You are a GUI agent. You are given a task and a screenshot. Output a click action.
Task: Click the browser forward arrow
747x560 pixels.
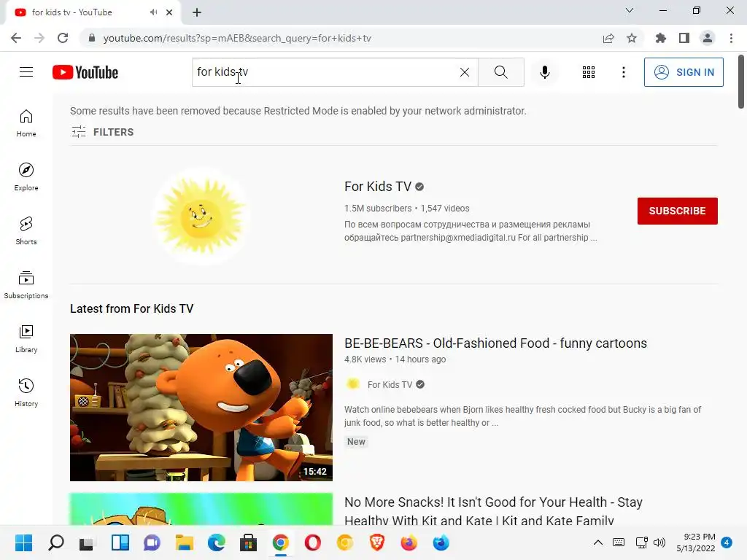pos(39,38)
